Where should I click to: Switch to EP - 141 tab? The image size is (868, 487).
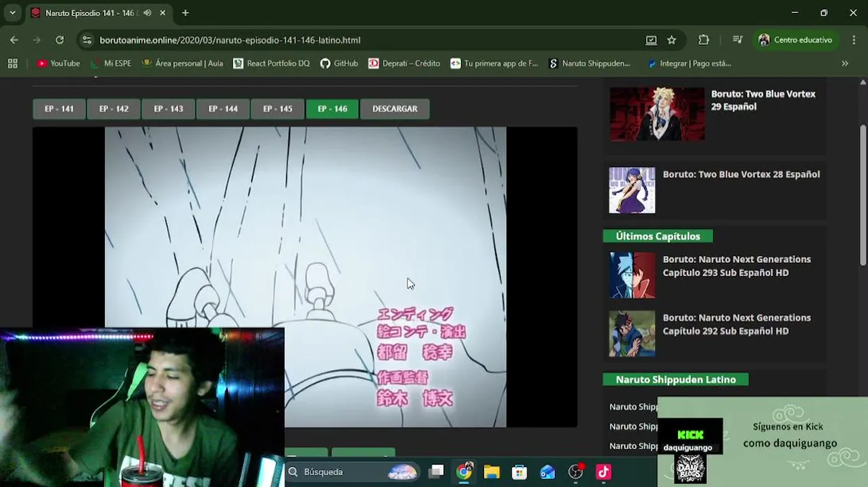pyautogui.click(x=59, y=108)
